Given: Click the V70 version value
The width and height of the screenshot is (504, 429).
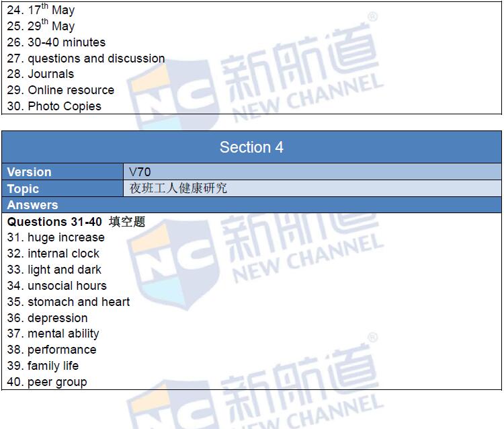Looking at the screenshot, I should (140, 172).
